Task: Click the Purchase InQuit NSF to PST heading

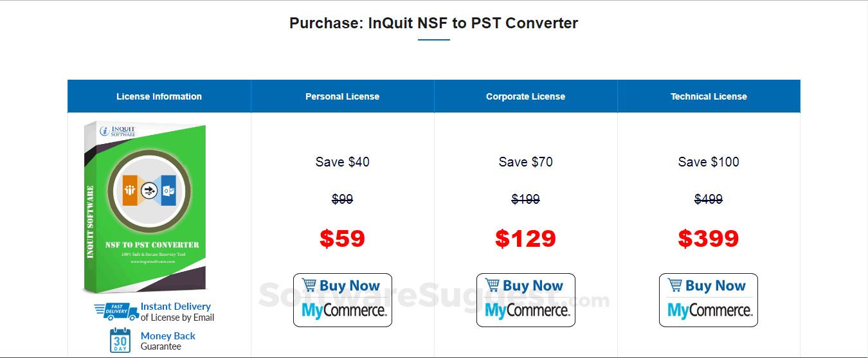Action: [x=434, y=23]
